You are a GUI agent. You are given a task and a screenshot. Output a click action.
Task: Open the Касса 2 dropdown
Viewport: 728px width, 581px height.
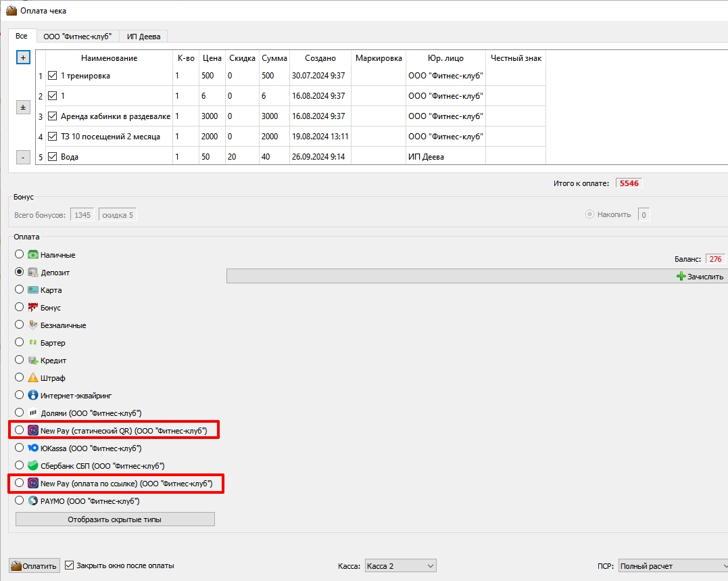pos(401,565)
